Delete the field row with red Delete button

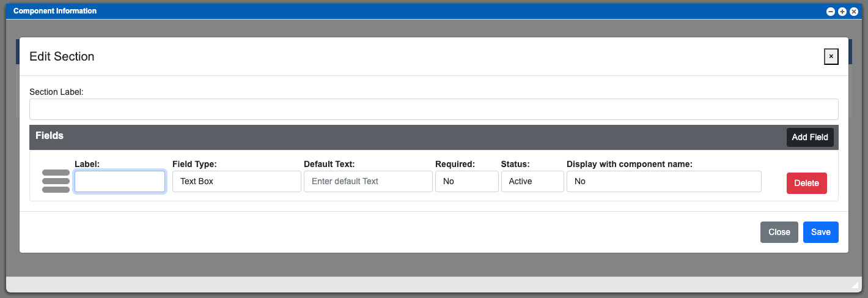click(x=806, y=183)
